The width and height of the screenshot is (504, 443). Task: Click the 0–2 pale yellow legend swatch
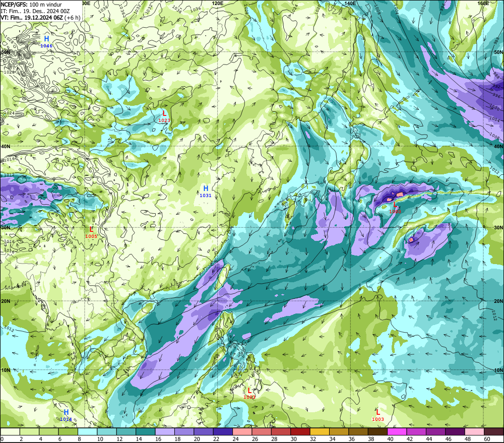[10, 431]
